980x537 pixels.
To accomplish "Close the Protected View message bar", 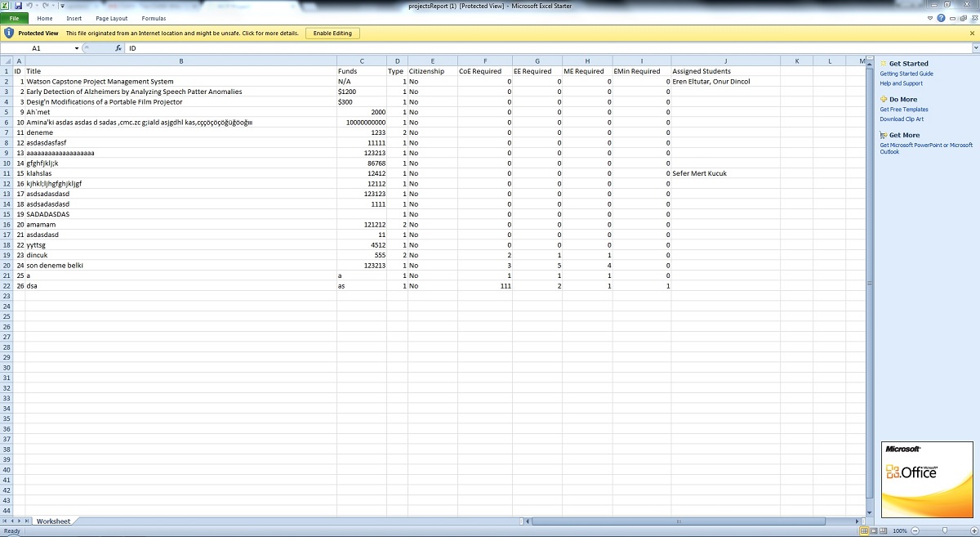I will pos(972,34).
